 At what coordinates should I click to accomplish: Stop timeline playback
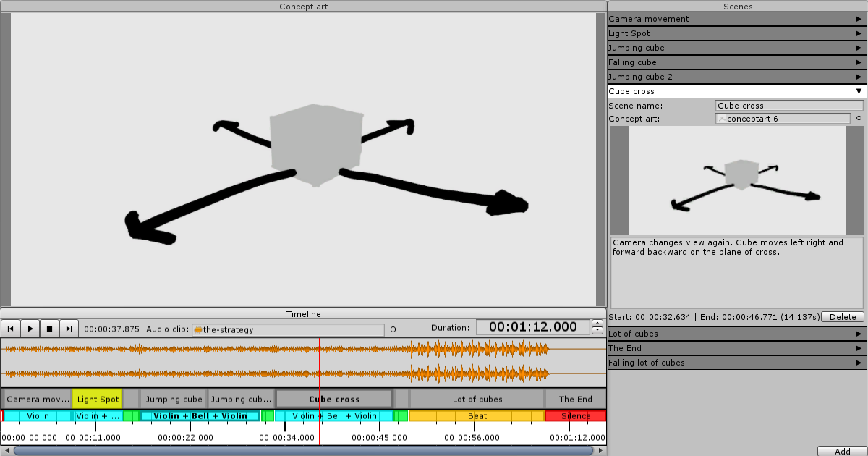click(x=49, y=329)
